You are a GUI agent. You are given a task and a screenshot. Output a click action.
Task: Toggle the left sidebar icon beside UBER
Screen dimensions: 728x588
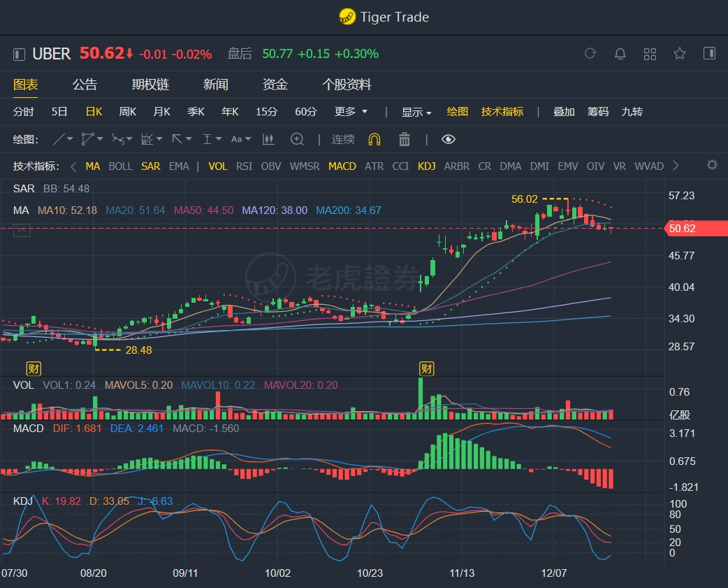19,55
